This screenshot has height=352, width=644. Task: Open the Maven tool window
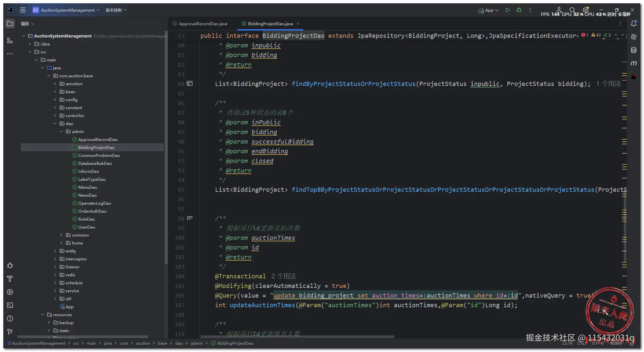click(634, 63)
